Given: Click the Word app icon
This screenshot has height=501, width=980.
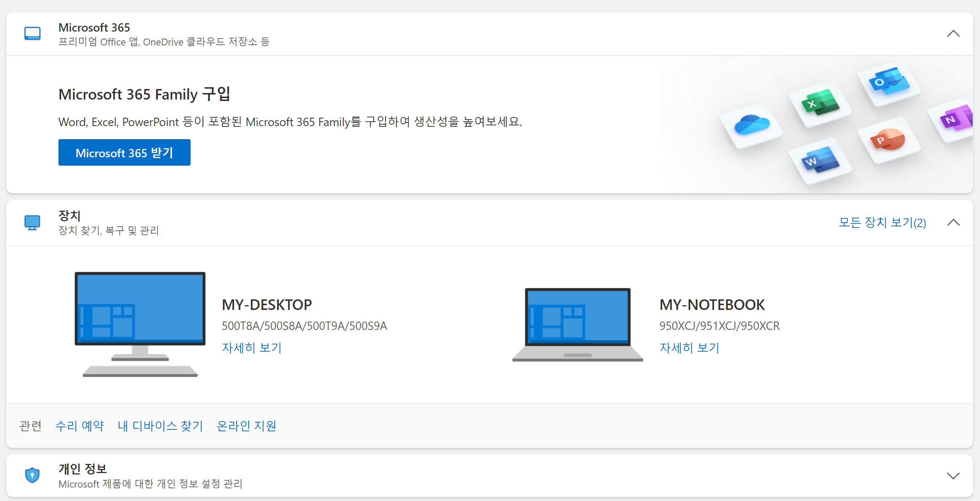Looking at the screenshot, I should [820, 160].
